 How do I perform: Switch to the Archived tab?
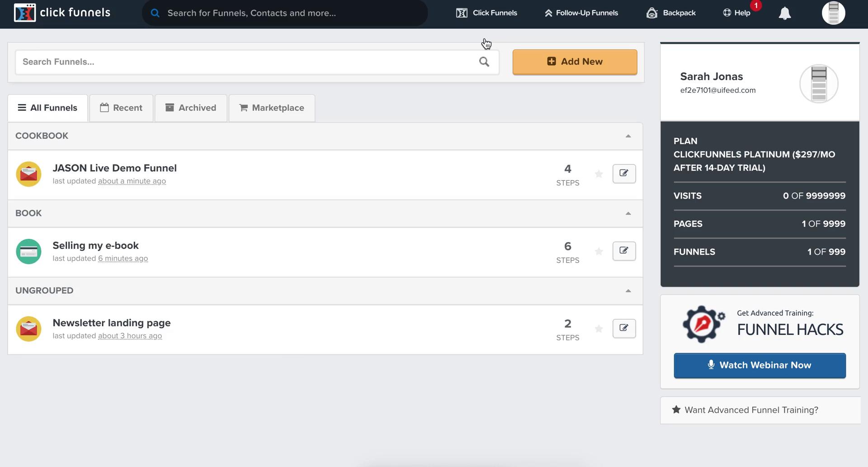(x=191, y=108)
